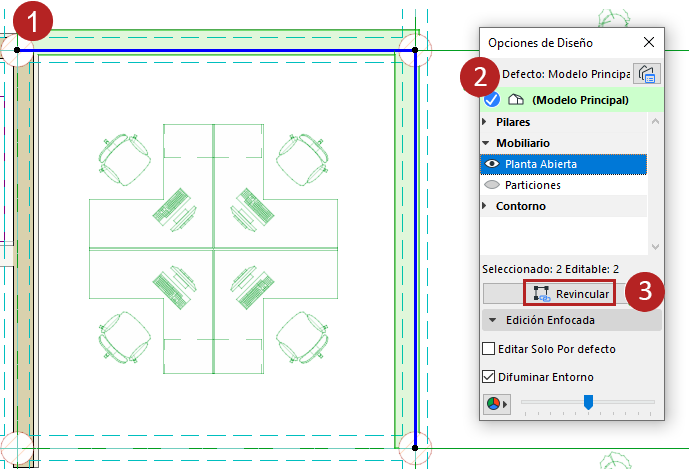
Task: Select the Particiones option row
Action: pos(563,185)
